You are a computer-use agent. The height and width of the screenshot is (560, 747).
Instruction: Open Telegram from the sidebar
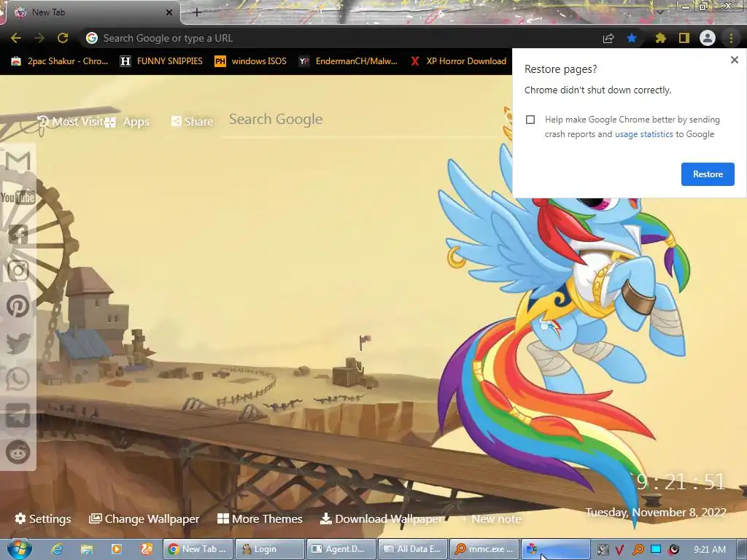click(x=18, y=416)
